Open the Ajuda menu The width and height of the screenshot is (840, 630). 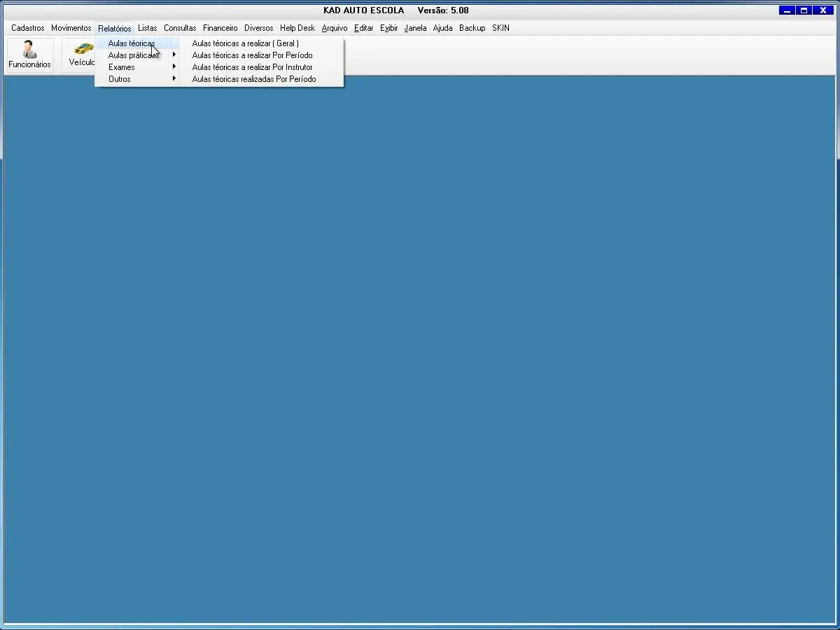click(x=442, y=28)
